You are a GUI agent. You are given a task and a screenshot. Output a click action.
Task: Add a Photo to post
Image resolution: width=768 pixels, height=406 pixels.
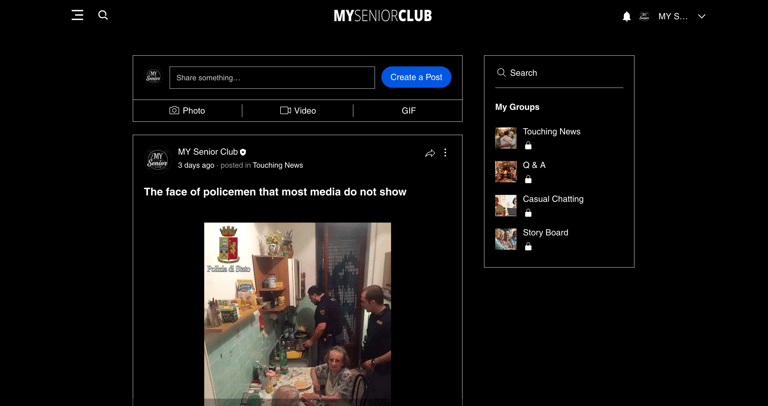click(x=187, y=111)
